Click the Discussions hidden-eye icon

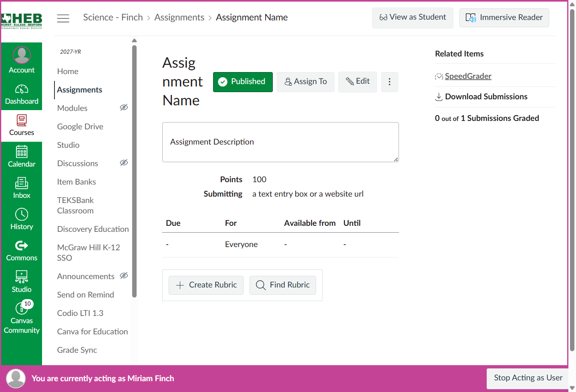[x=124, y=163]
